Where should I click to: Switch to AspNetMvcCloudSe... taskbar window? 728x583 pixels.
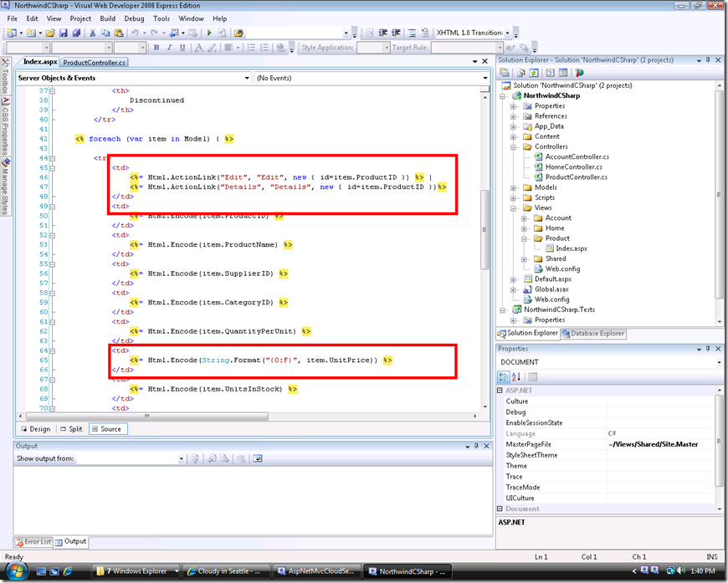coord(317,571)
